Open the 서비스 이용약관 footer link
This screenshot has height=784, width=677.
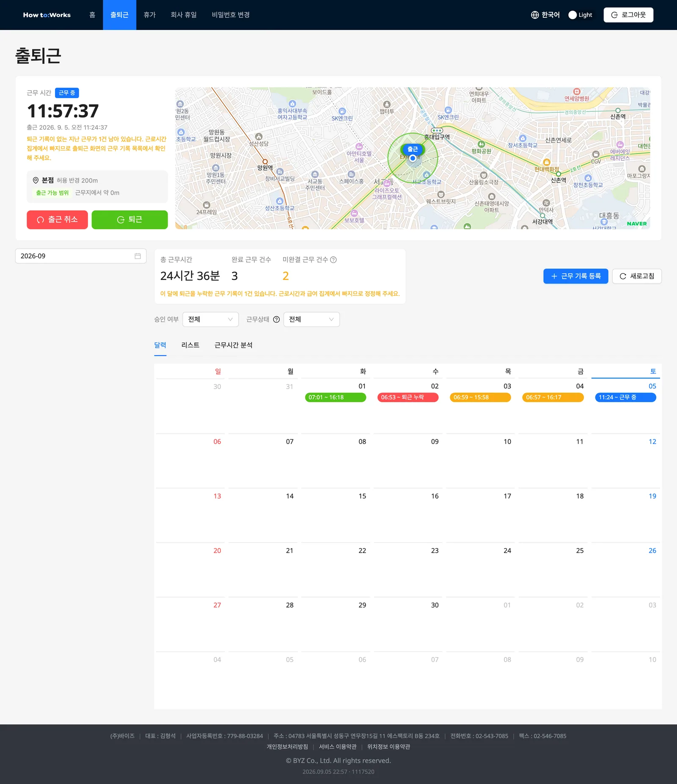(338, 747)
